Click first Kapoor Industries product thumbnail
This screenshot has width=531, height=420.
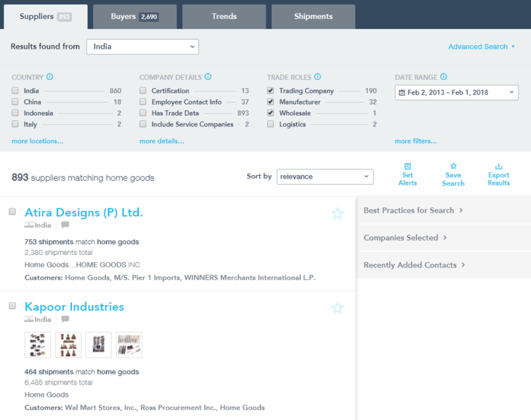(37, 345)
